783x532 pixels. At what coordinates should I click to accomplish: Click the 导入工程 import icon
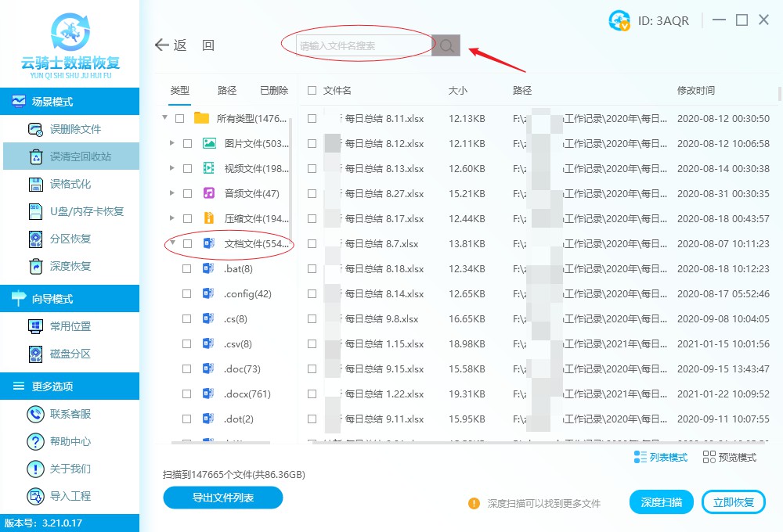(35, 496)
